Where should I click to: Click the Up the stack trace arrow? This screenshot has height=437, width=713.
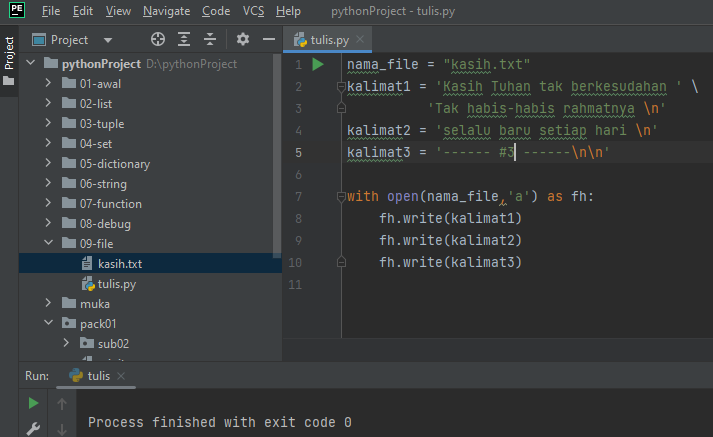coord(62,403)
